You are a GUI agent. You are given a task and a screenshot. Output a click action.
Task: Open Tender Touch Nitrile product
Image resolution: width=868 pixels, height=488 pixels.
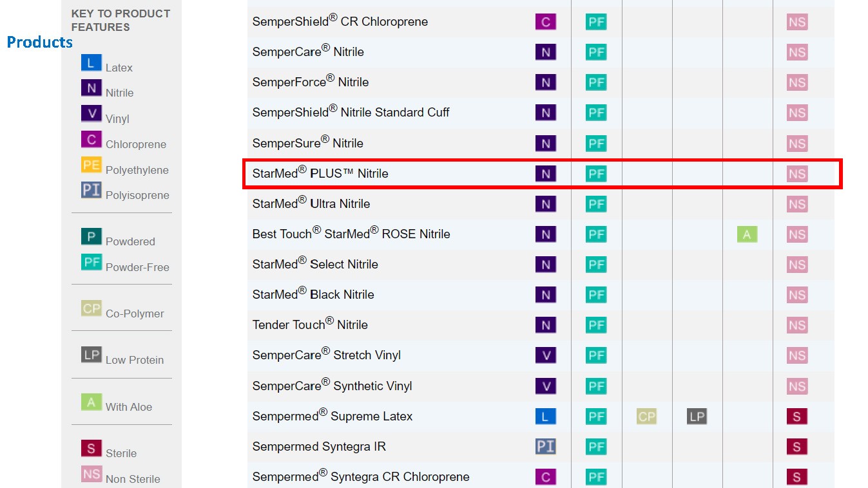310,324
